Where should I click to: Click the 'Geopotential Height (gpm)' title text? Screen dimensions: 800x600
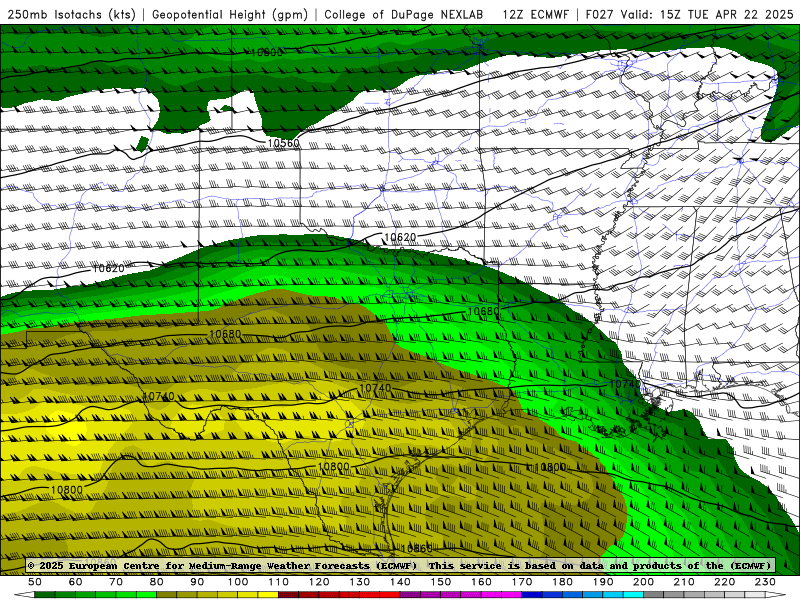tap(230, 14)
